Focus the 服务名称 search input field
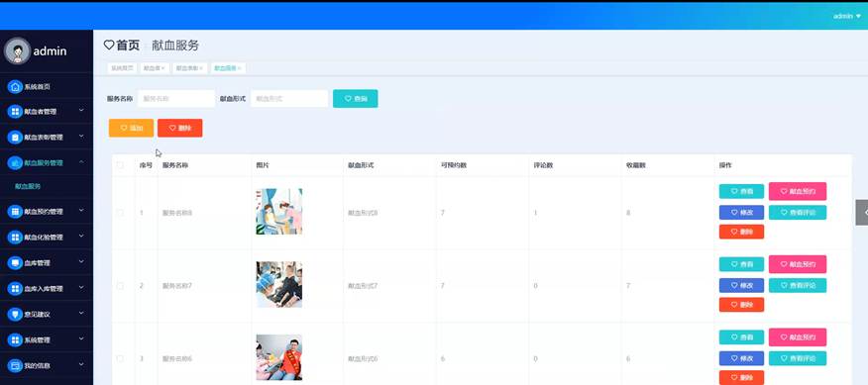This screenshot has width=868, height=385. pos(176,98)
